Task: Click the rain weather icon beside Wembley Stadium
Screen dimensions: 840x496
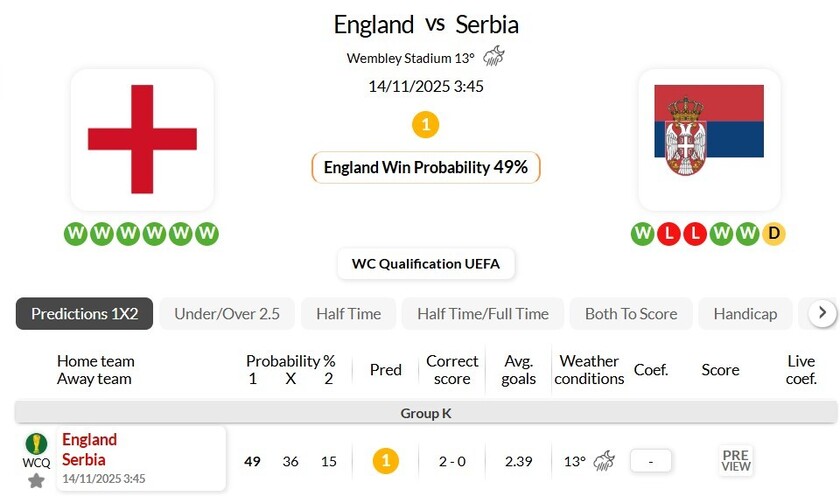Action: [x=494, y=57]
